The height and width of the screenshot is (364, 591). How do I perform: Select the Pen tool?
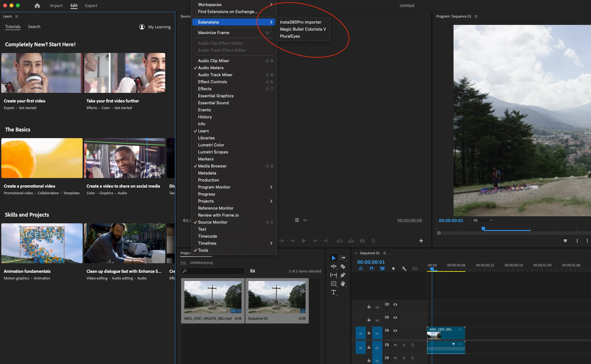pyautogui.click(x=343, y=275)
